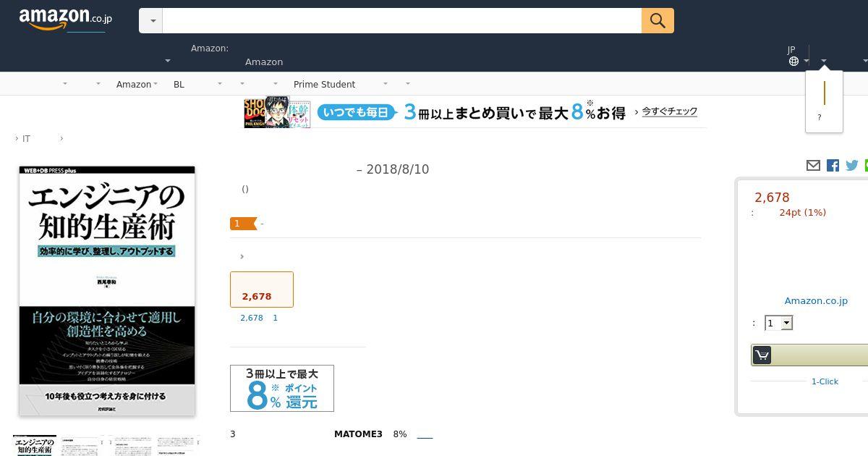Open the main book cover image
Image resolution: width=868 pixels, height=456 pixels.
[x=107, y=291]
